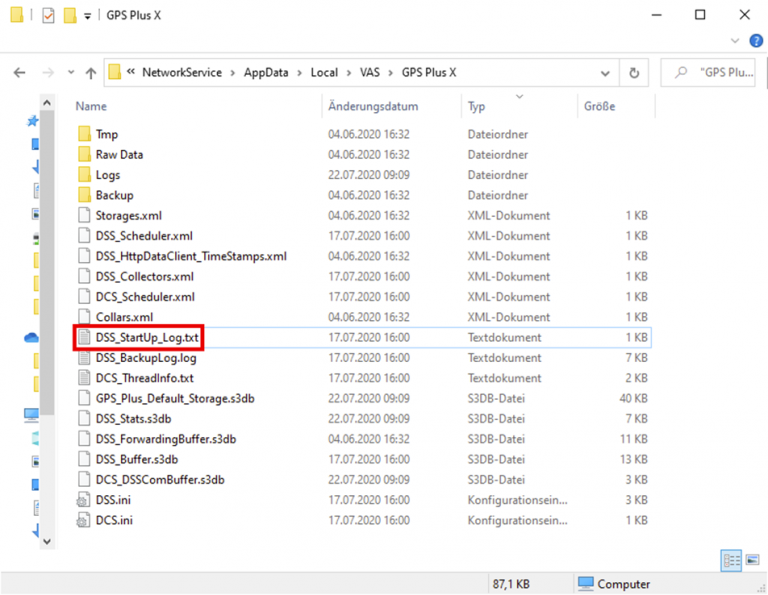Screen dimensions: 768x595
Task: Sort files by Änderungsdatum column
Action: (x=373, y=106)
